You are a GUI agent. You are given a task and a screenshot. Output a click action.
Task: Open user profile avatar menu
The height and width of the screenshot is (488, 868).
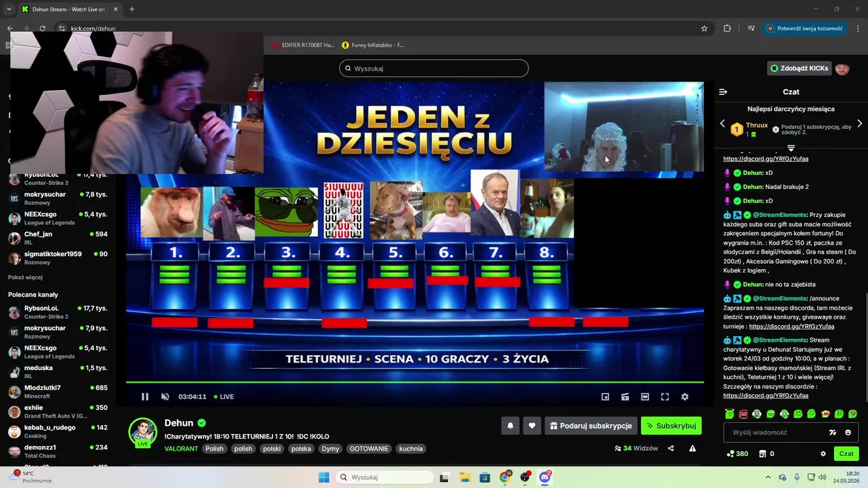(x=842, y=68)
